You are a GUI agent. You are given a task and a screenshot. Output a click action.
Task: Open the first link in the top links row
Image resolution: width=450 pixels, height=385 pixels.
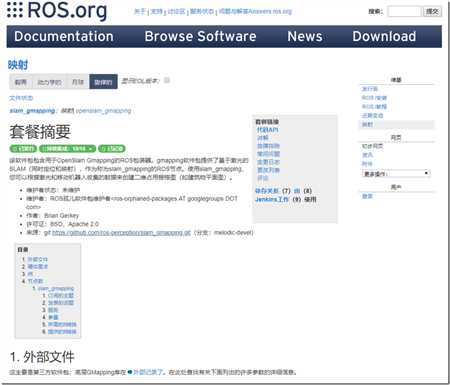pos(140,11)
